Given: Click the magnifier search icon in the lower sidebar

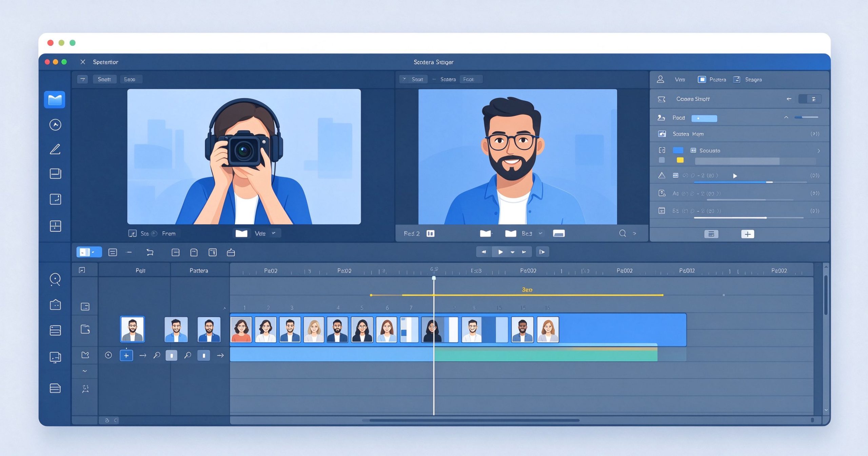Looking at the screenshot, I should pyautogui.click(x=55, y=279).
